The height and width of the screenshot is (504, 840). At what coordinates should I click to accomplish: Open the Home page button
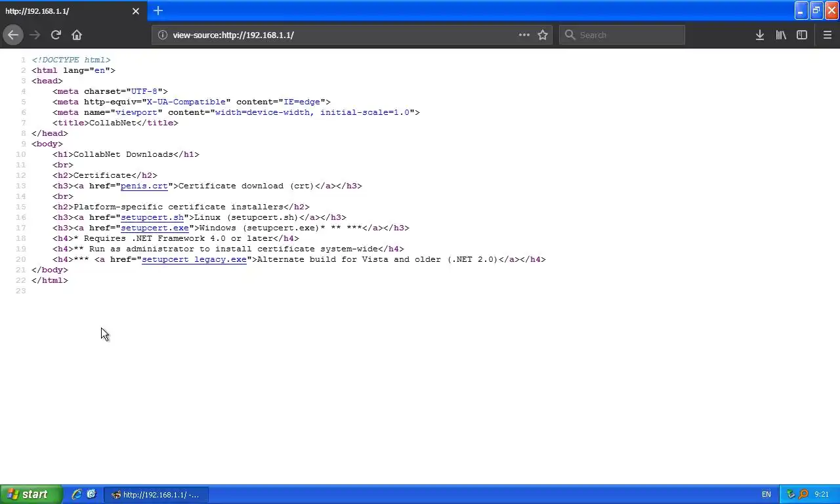pyautogui.click(x=77, y=35)
